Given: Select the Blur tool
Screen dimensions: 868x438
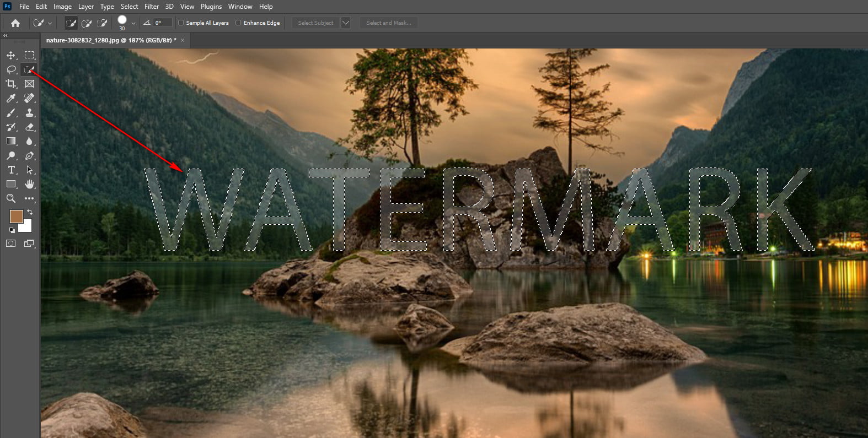Looking at the screenshot, I should [x=29, y=141].
